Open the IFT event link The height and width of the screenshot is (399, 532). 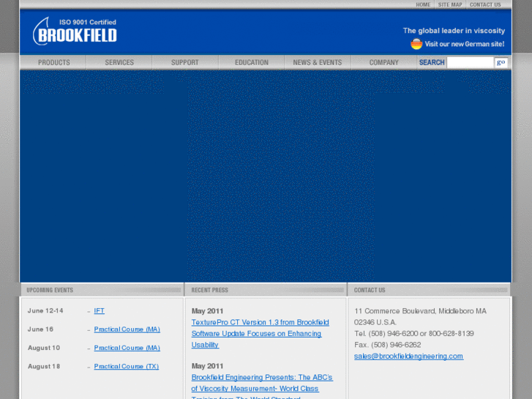click(x=99, y=310)
